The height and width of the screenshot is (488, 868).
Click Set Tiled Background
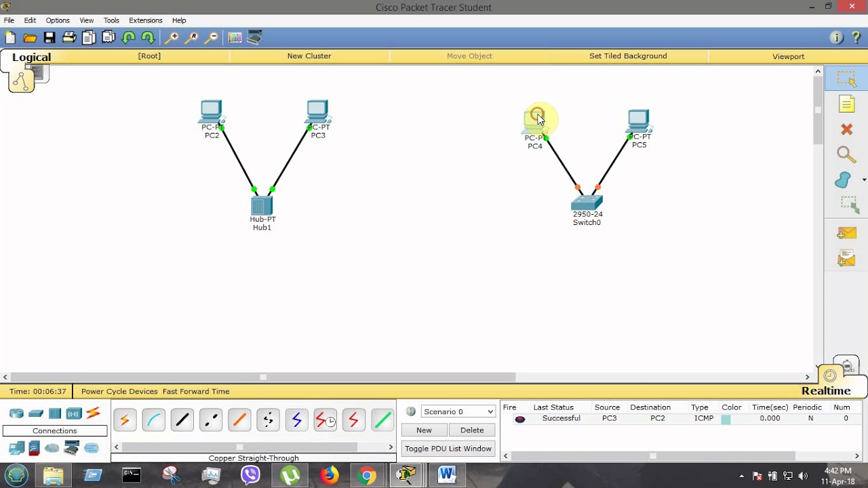point(628,56)
